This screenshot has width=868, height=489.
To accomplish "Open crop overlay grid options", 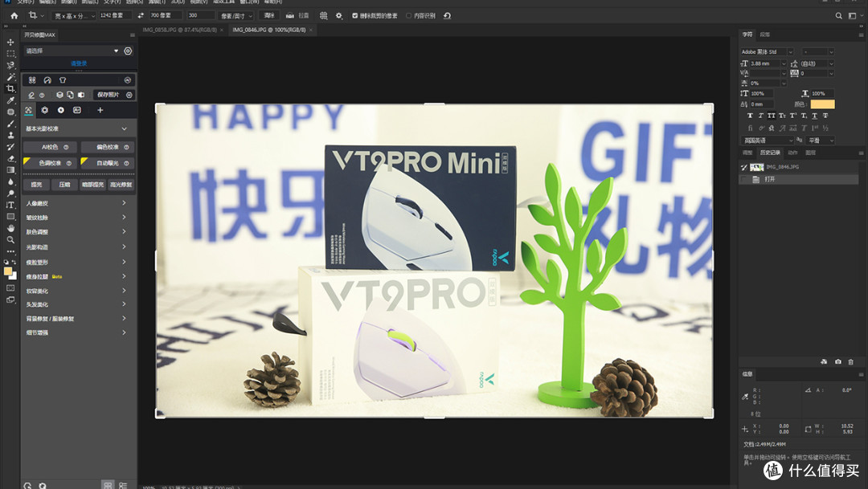I will (x=323, y=15).
